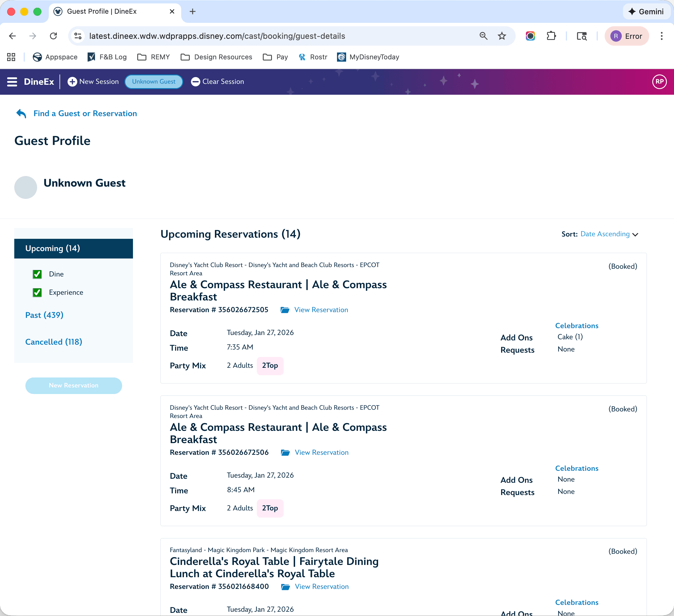
Task: Uncheck the Experience filter checkbox
Action: (x=37, y=292)
